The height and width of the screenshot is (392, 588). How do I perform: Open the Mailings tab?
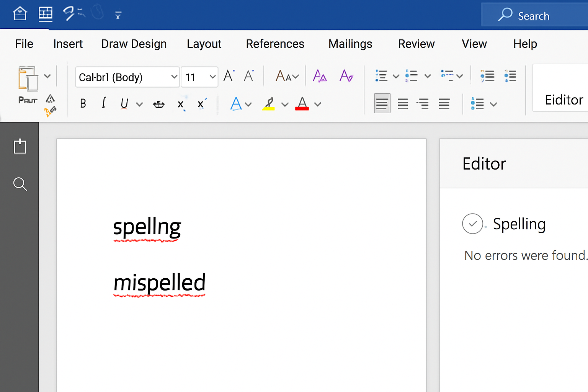tap(350, 44)
